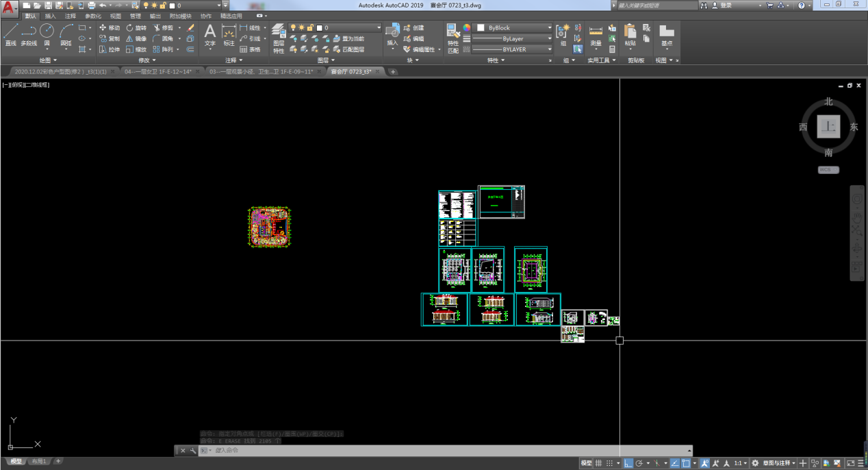Screen dimensions: 868x470
Task: Click Match Properties (特性匹配) icon
Action: (453, 38)
